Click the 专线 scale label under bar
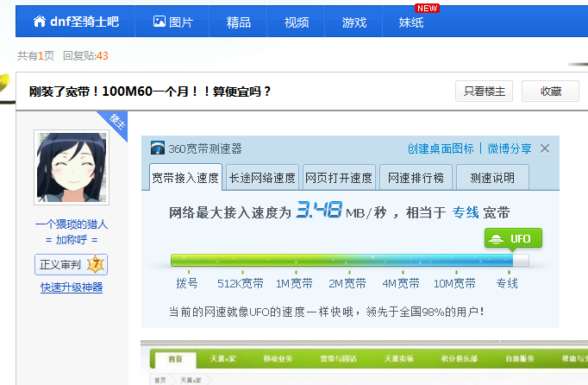Viewport: 588px width, 385px height. point(507,283)
